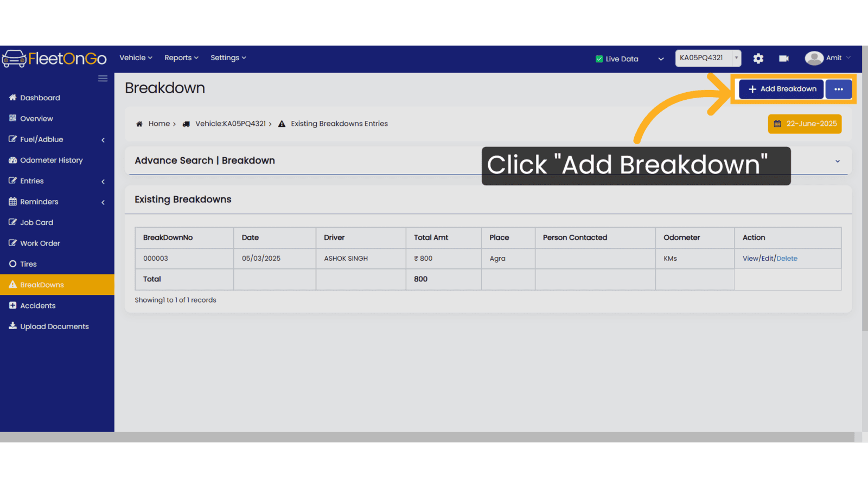Open the settings gear icon in top bar
This screenshot has width=868, height=488.
tap(758, 59)
